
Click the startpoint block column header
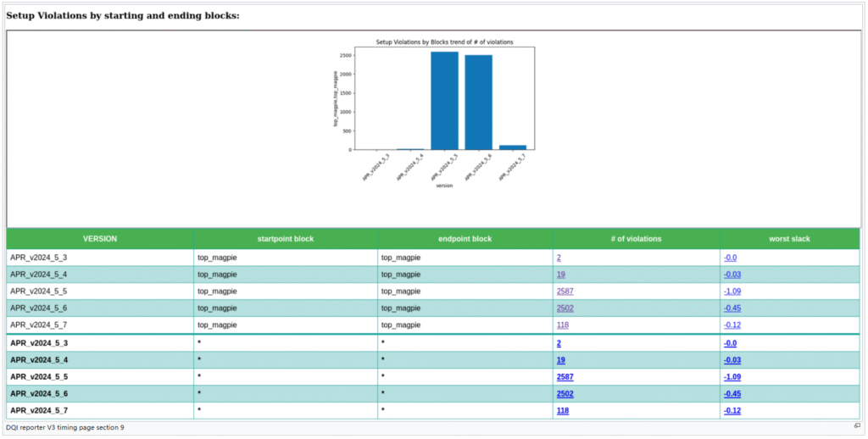[286, 239]
